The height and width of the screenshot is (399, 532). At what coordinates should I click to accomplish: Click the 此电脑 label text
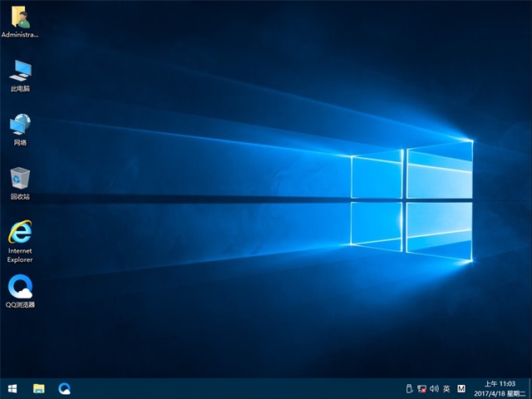pyautogui.click(x=21, y=88)
